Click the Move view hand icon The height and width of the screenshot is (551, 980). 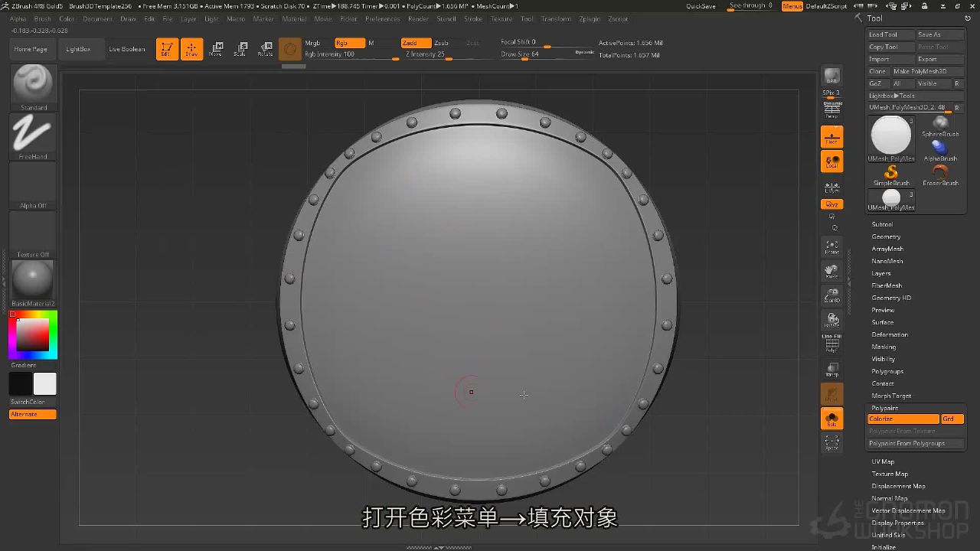[x=831, y=271]
